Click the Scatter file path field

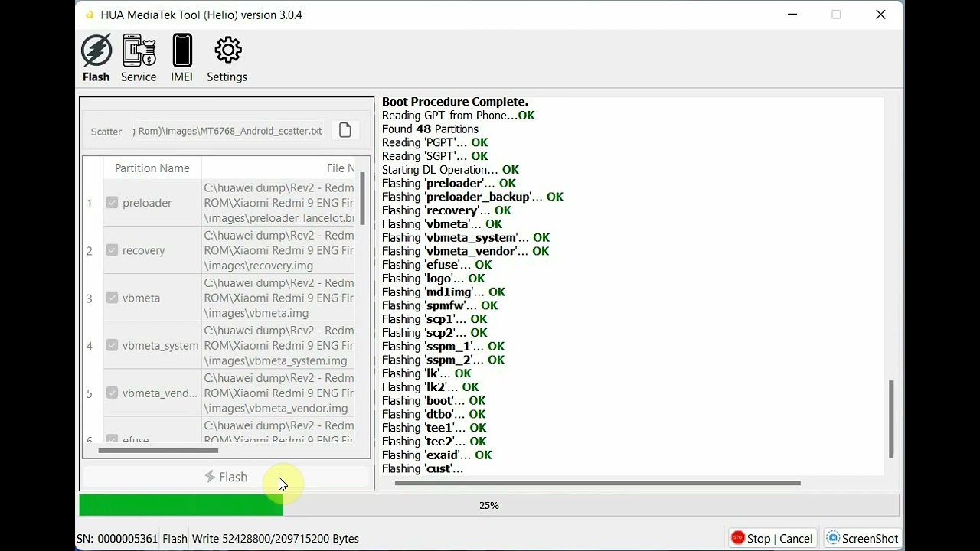(x=230, y=131)
